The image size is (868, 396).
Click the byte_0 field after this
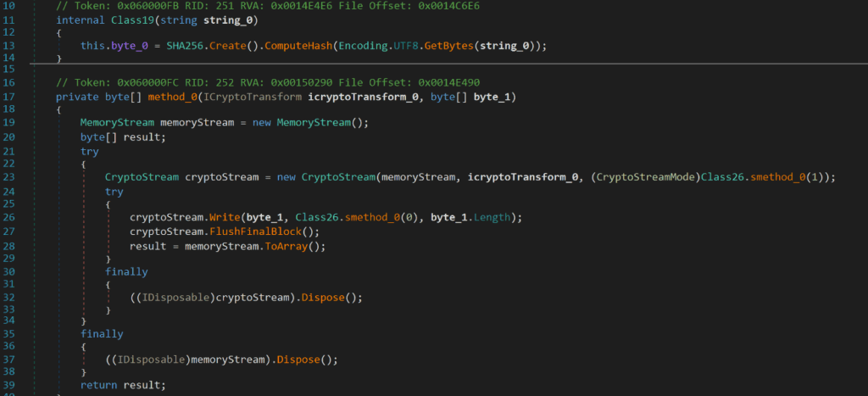pos(130,47)
